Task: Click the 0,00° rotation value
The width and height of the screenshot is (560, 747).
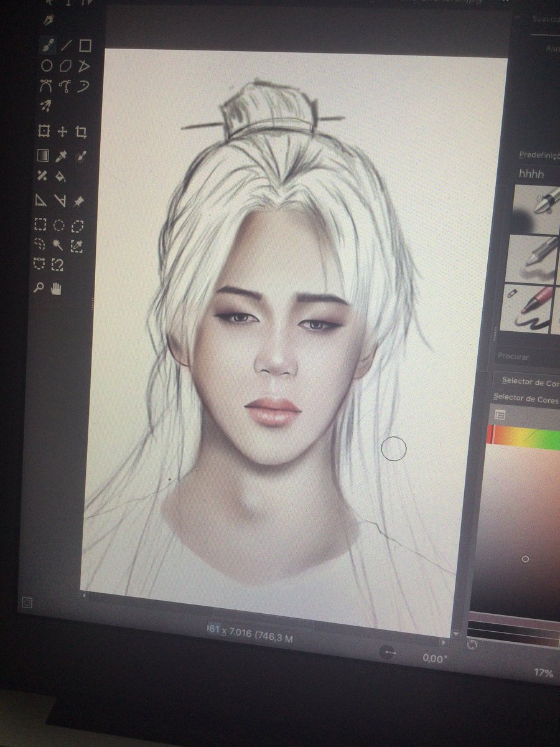Action: [435, 657]
